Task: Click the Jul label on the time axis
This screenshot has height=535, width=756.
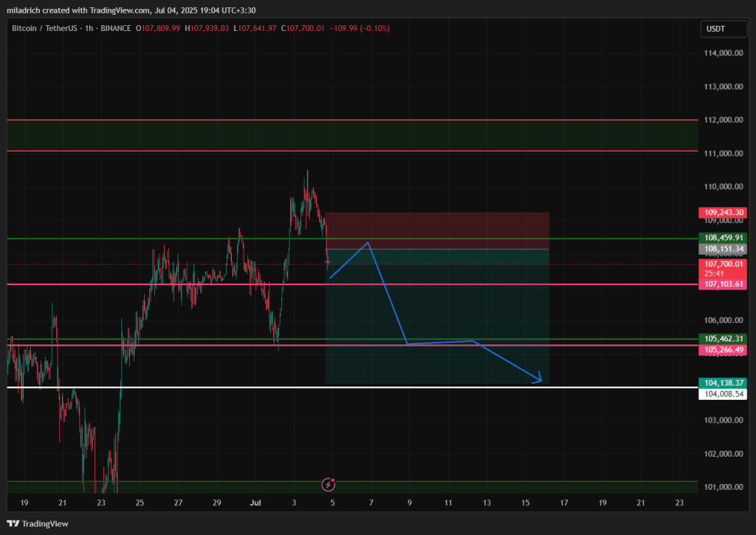Action: [x=255, y=502]
